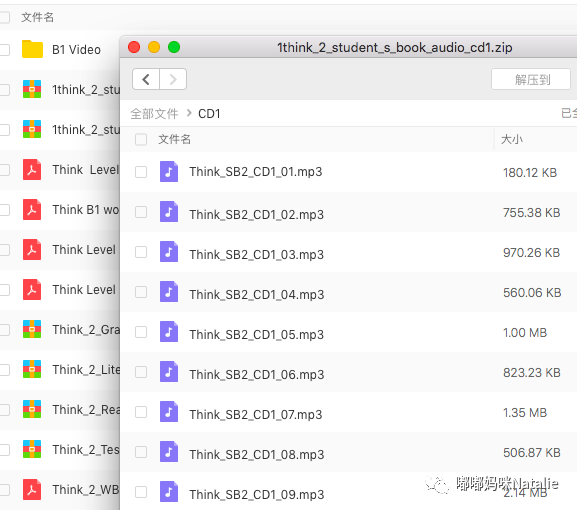The height and width of the screenshot is (510, 577).
Task: Select Think_2_WB file name in background list
Action: [x=86, y=490]
